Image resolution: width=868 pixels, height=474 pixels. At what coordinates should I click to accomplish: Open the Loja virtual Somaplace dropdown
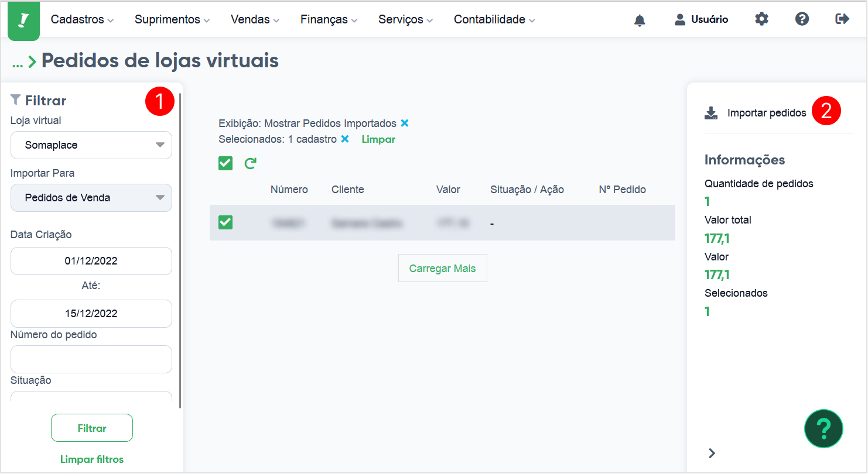(91, 145)
